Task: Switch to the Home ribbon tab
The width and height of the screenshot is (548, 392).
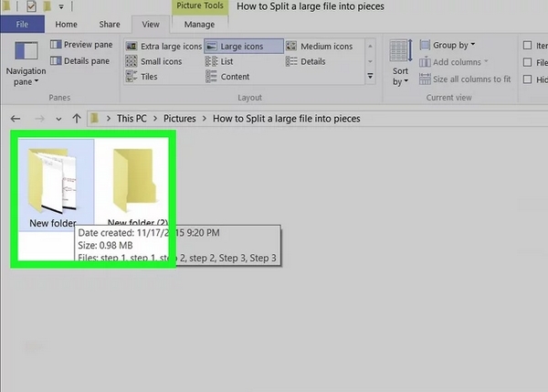Action: click(x=66, y=25)
